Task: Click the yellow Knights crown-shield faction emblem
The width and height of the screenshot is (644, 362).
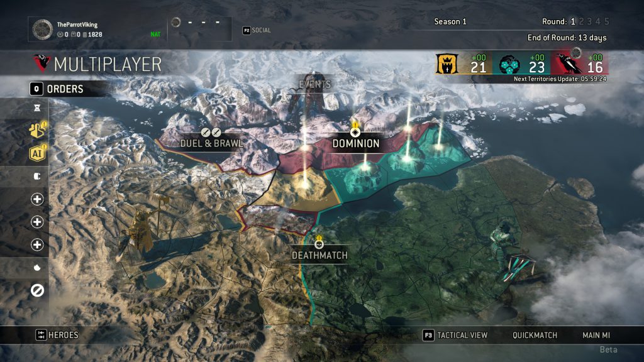Action: point(447,64)
